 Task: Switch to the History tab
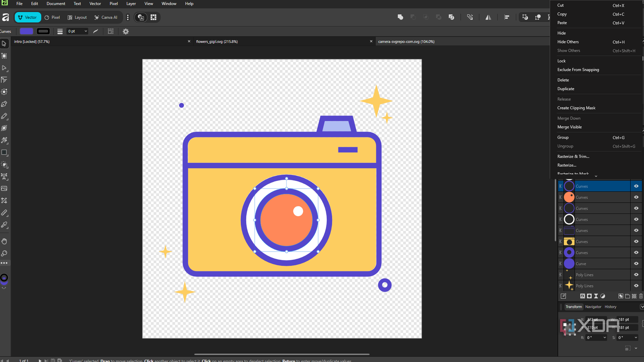coord(610,307)
